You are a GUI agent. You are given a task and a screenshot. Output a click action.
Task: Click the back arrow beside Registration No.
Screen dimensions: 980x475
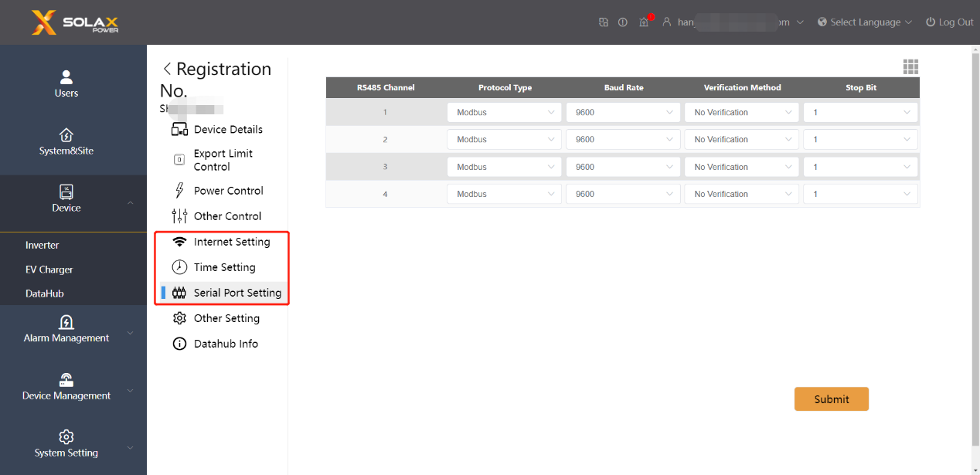coord(167,70)
